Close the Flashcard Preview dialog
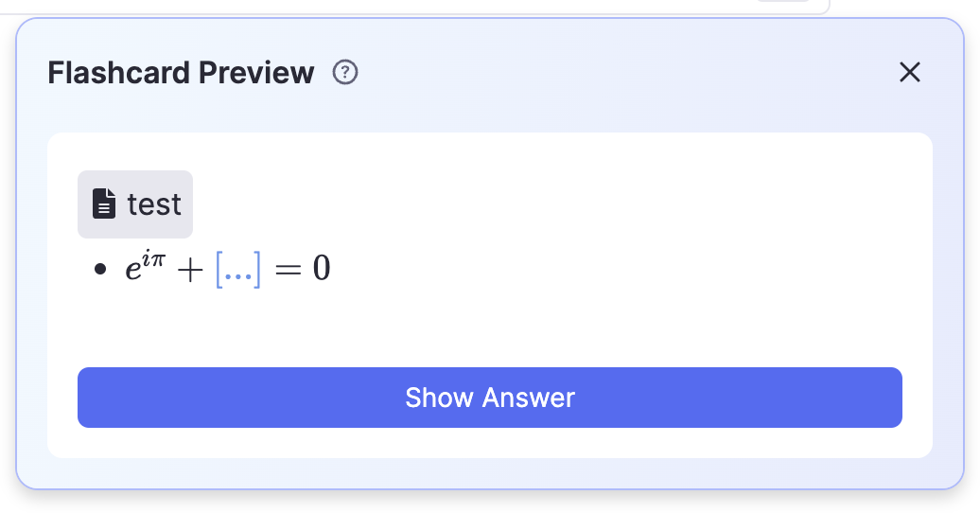 [909, 72]
